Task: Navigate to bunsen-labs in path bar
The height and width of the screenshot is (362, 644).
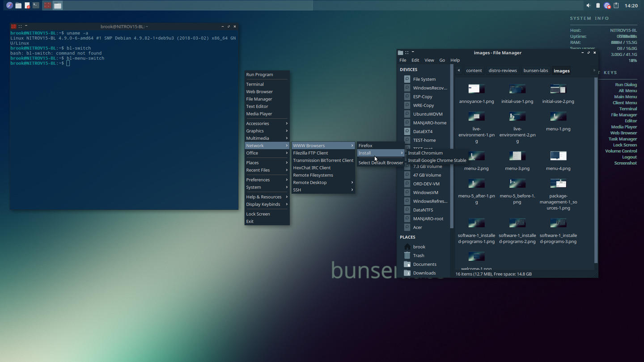Action: [x=536, y=71]
